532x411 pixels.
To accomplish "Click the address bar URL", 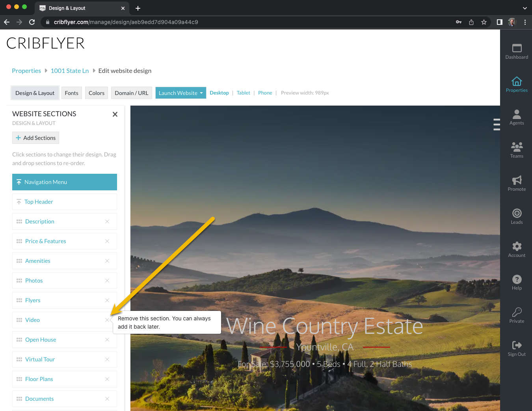I will (126, 22).
